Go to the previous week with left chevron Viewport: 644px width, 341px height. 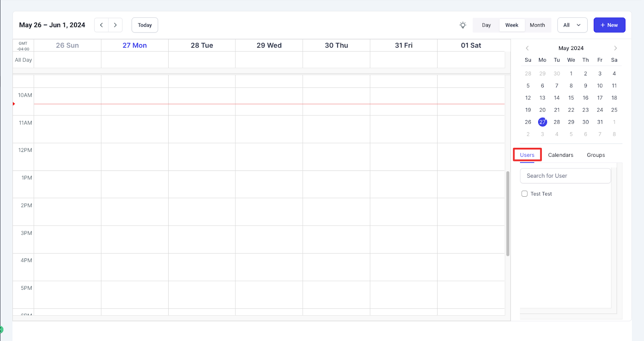point(101,25)
